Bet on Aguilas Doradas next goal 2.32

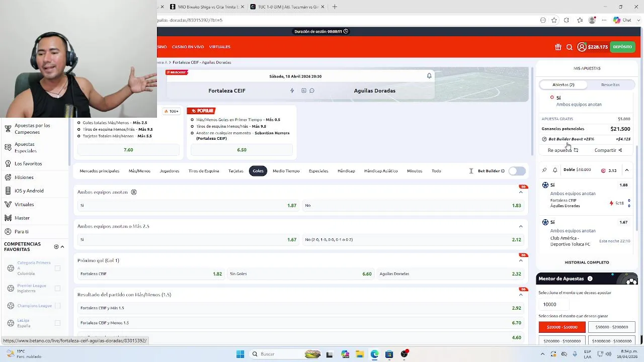point(450,274)
